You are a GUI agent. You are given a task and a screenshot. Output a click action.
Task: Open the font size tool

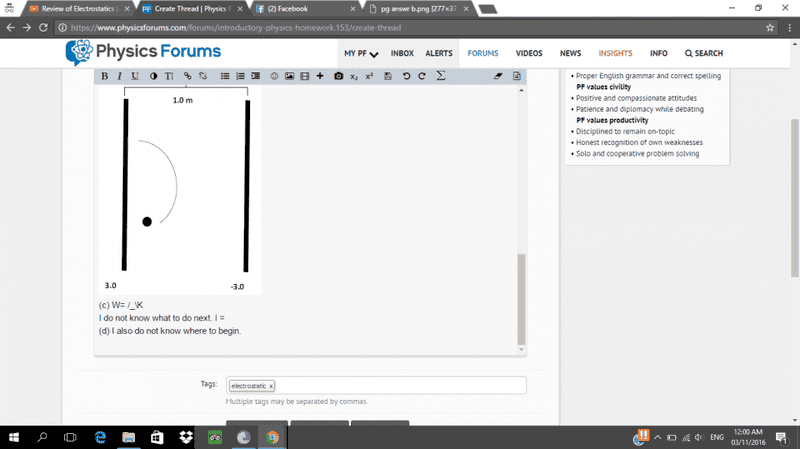pyautogui.click(x=169, y=76)
